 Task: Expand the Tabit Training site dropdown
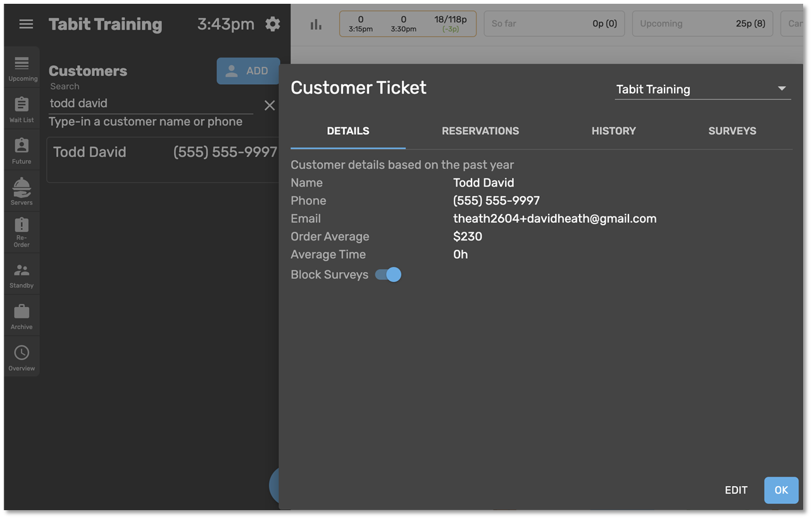pyautogui.click(x=703, y=89)
